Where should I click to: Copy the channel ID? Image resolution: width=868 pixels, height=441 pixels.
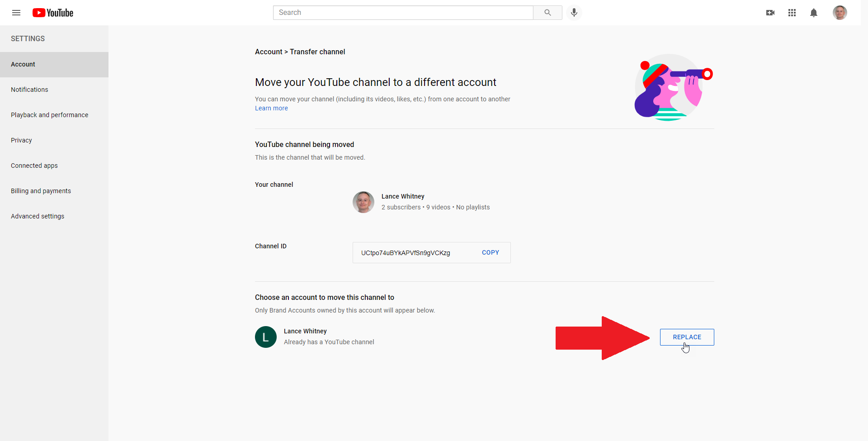tap(491, 252)
